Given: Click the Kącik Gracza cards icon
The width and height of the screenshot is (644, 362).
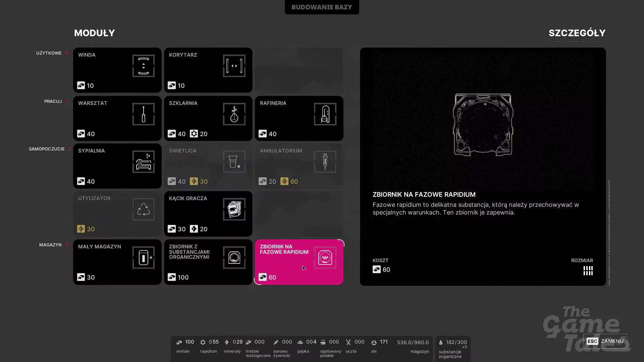Looking at the screenshot, I should (x=234, y=209).
